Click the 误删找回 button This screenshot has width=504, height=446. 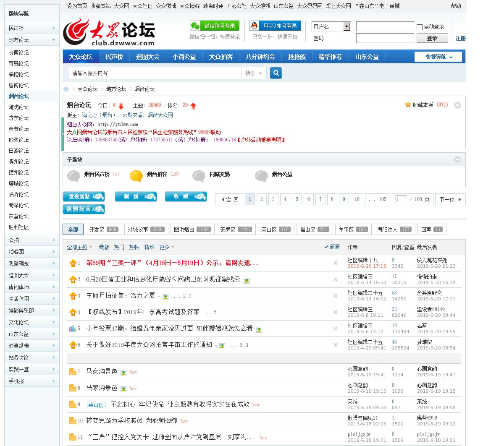[x=84, y=209]
